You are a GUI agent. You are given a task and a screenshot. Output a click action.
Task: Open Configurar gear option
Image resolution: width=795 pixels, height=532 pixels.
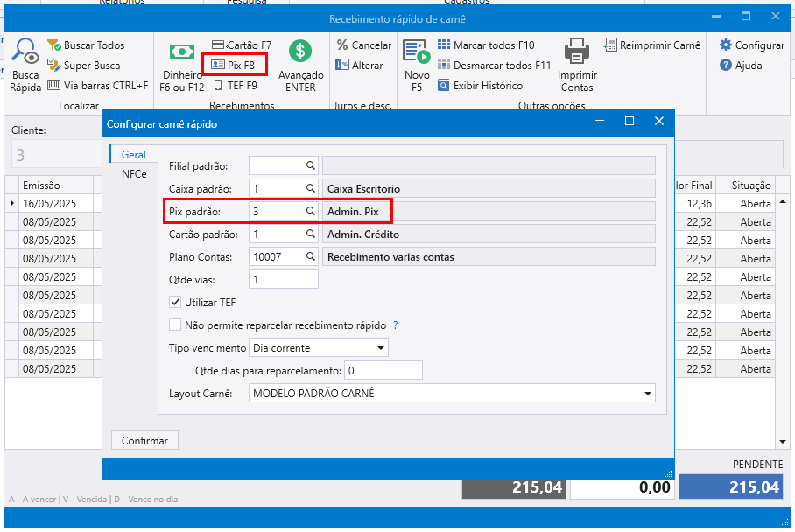coord(751,45)
